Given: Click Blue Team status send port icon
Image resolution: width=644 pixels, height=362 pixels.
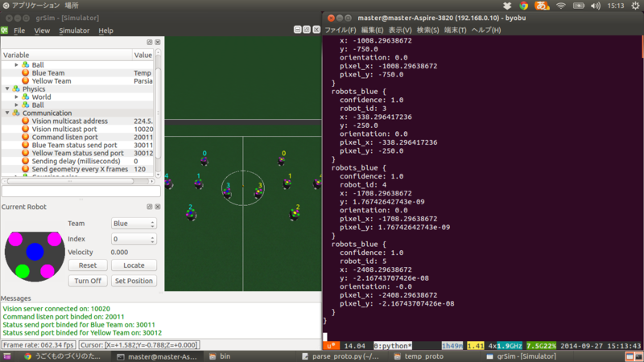Looking at the screenshot, I should click(x=26, y=145).
